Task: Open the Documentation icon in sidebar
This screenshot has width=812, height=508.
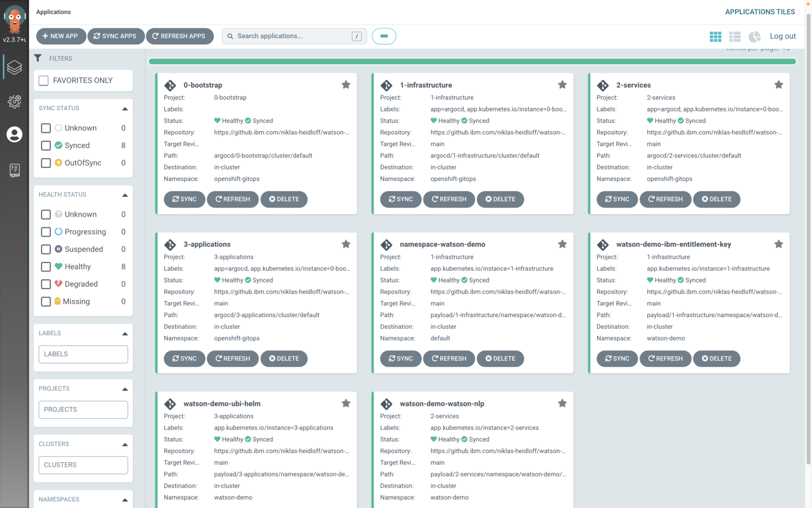Action: (x=14, y=170)
